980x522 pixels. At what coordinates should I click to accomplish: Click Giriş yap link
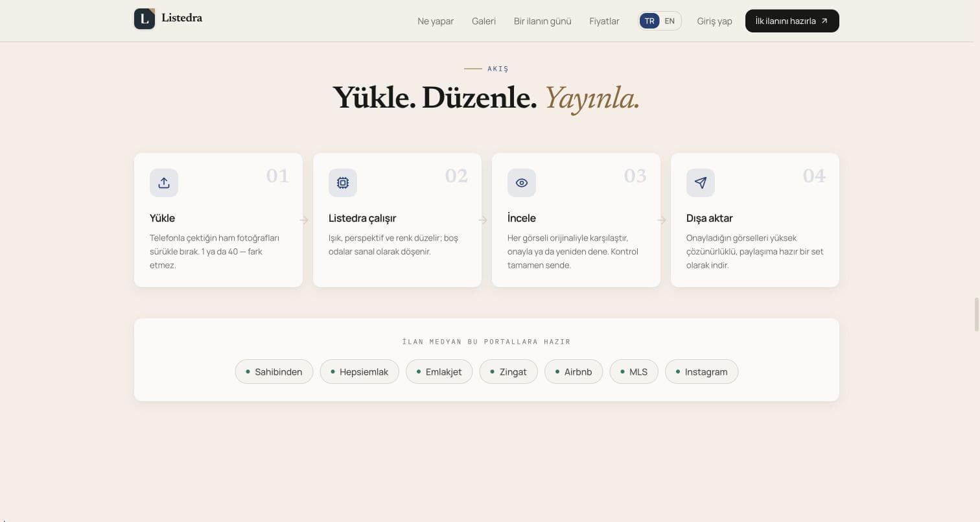click(714, 21)
